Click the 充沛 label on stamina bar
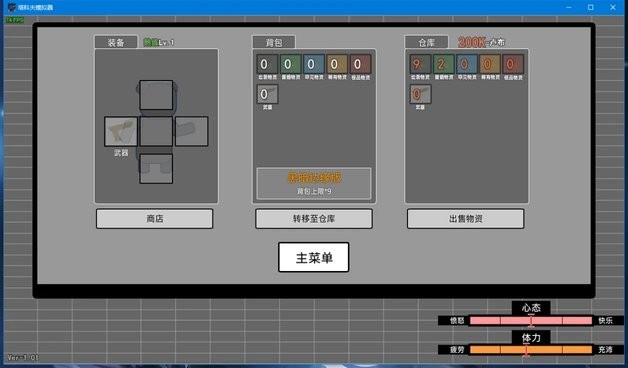 [605, 350]
